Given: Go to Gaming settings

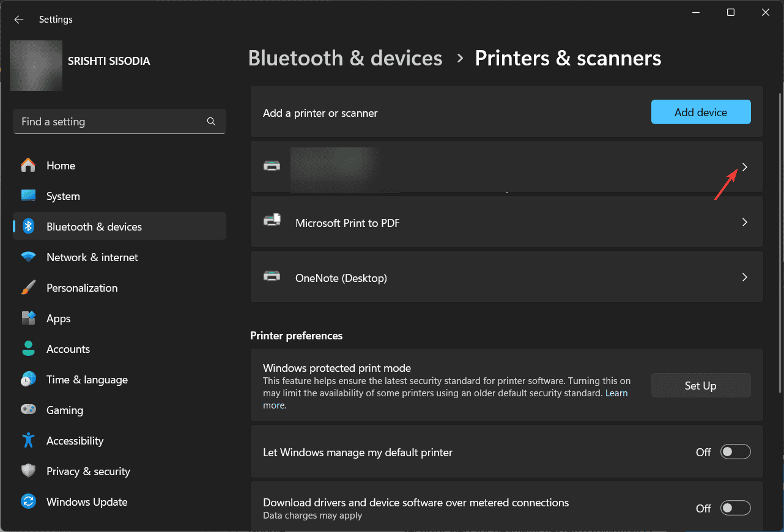Looking at the screenshot, I should pyautogui.click(x=119, y=410).
